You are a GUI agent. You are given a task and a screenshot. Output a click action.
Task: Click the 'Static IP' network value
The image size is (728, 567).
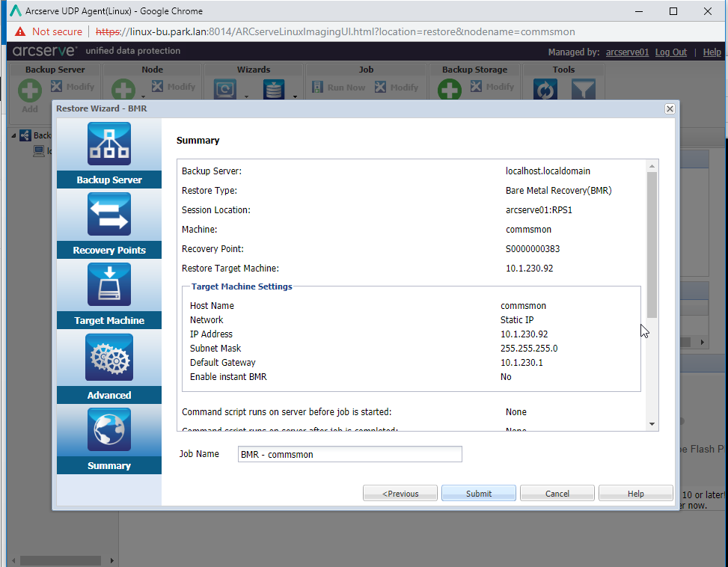(517, 319)
